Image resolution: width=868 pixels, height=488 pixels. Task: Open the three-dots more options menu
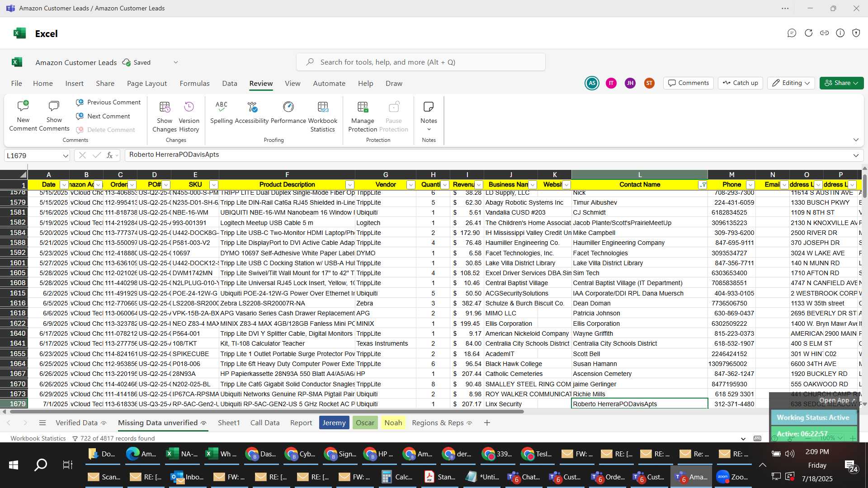(x=785, y=8)
